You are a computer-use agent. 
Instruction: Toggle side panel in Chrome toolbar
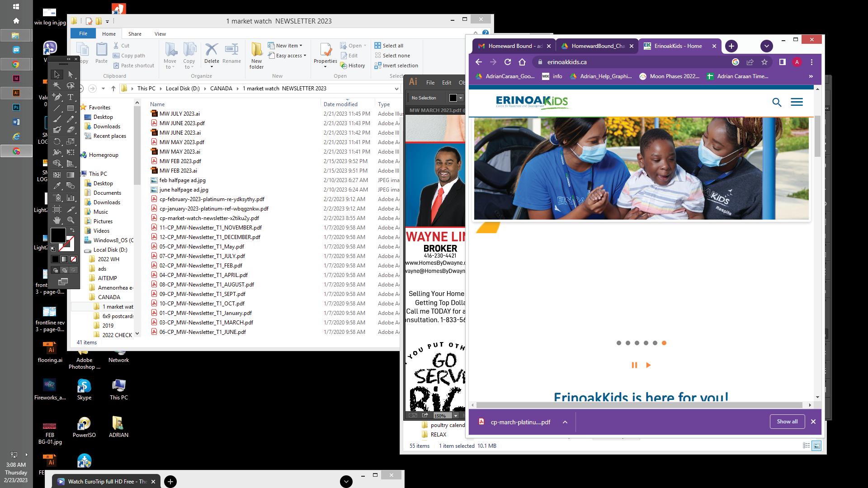[x=782, y=62]
